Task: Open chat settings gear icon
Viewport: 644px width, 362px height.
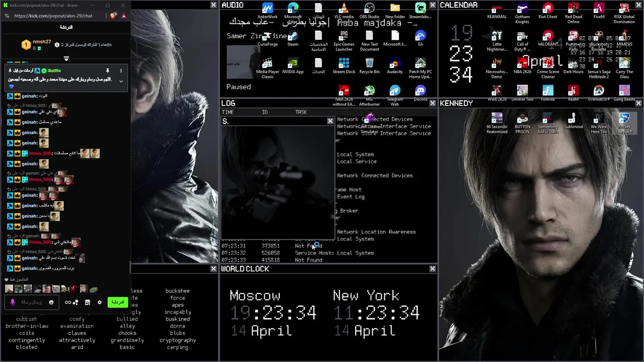Action: [x=100, y=302]
